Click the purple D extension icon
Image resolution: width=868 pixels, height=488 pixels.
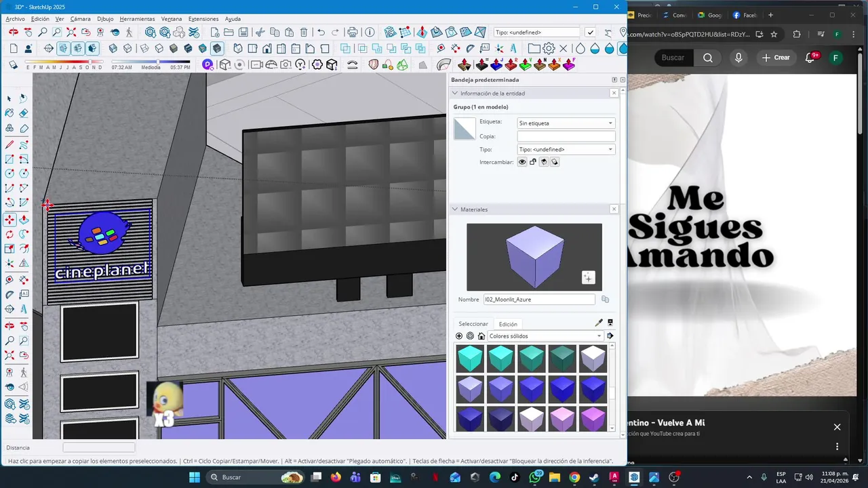(208, 64)
